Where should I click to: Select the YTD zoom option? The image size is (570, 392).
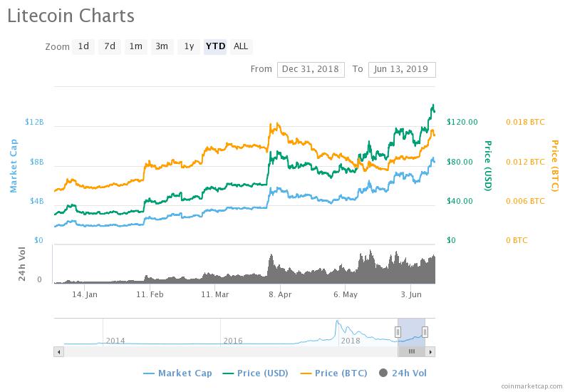pyautogui.click(x=215, y=46)
